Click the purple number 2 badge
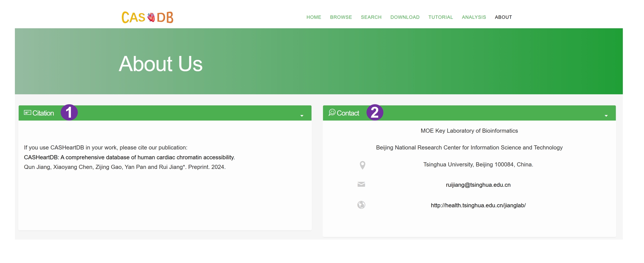The image size is (644, 263). tap(375, 112)
